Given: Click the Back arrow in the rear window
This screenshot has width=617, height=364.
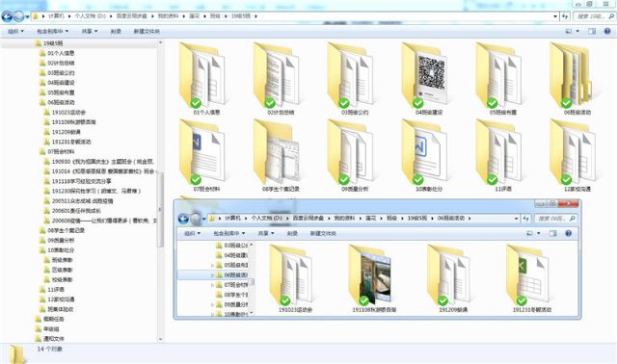Looking at the screenshot, I should click(x=7, y=16).
